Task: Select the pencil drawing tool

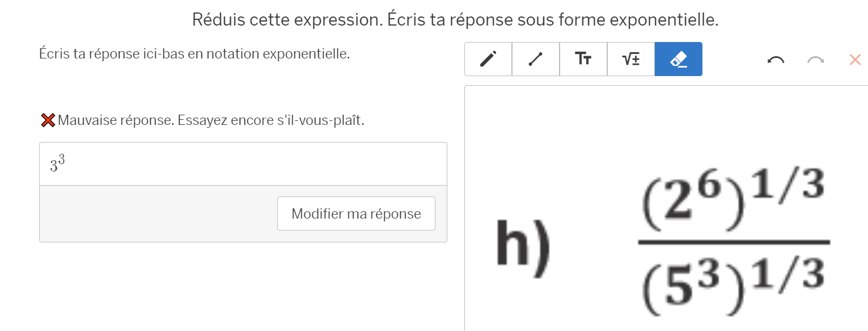Action: coord(488,59)
